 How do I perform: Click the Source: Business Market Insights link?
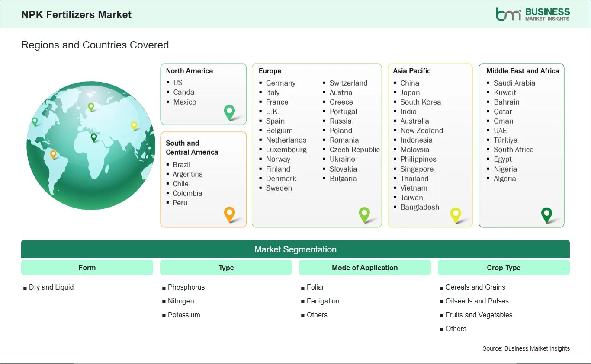(526, 348)
